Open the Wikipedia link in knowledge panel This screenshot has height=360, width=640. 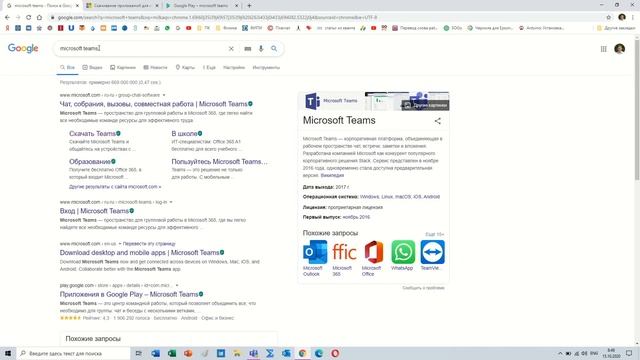[332, 175]
